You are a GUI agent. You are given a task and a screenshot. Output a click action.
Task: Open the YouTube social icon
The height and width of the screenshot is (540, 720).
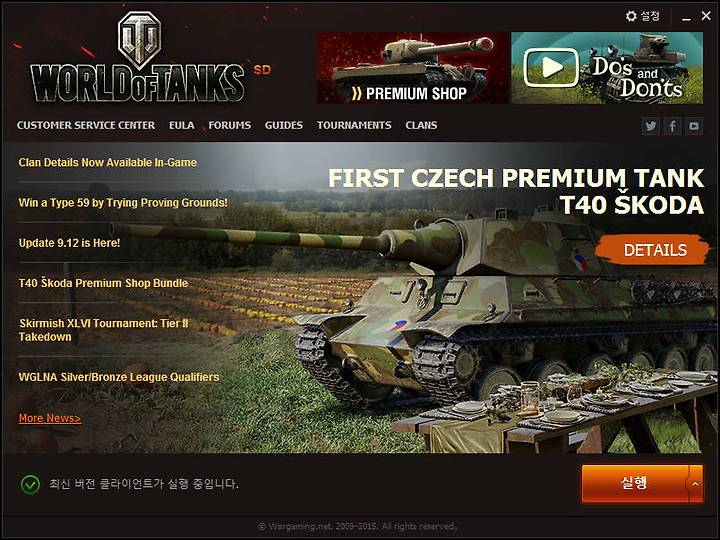pos(694,126)
